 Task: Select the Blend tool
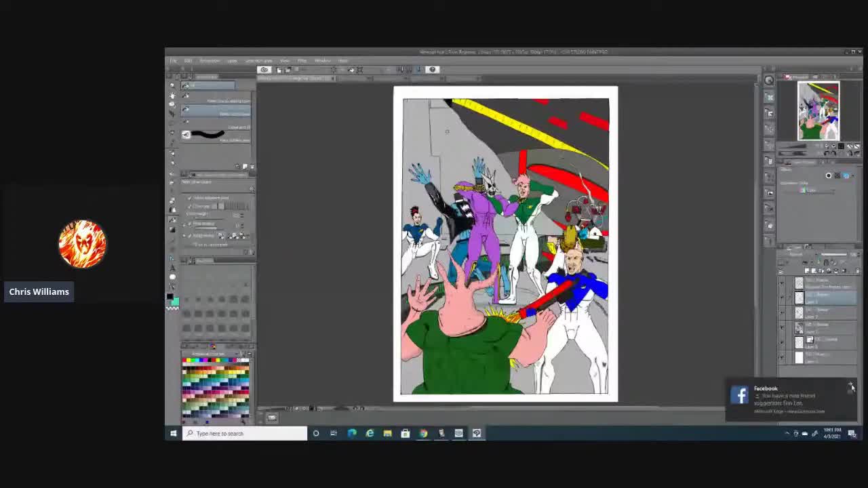pos(172,210)
